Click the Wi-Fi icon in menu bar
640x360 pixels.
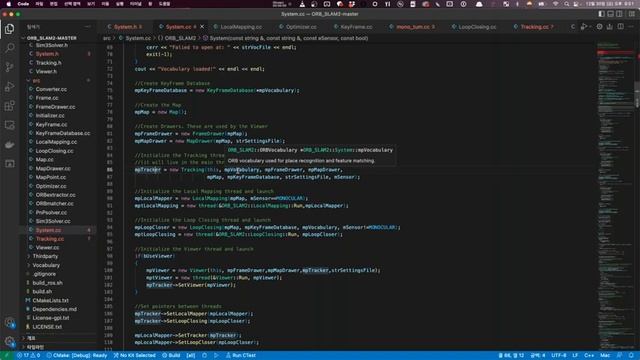click(555, 4)
